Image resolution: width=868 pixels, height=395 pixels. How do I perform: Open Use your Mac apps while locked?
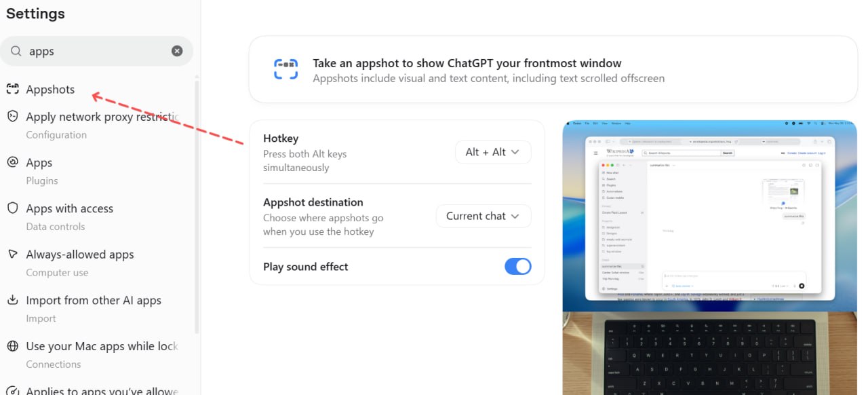pyautogui.click(x=102, y=346)
